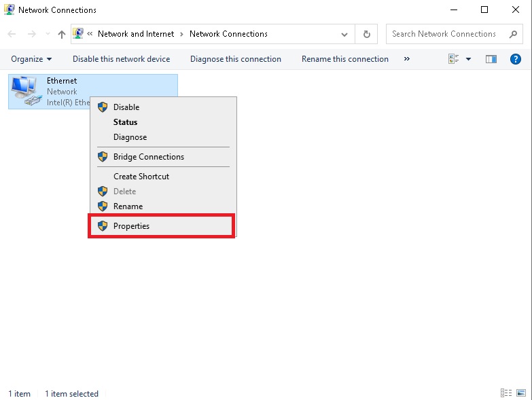
Task: Select Properties from the context menu
Action: [131, 226]
